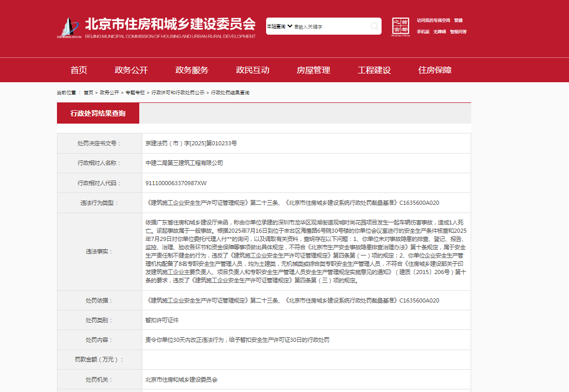The height and width of the screenshot is (392, 569).
Task: Open the 政务公开 navigation menu
Action: click(131, 70)
